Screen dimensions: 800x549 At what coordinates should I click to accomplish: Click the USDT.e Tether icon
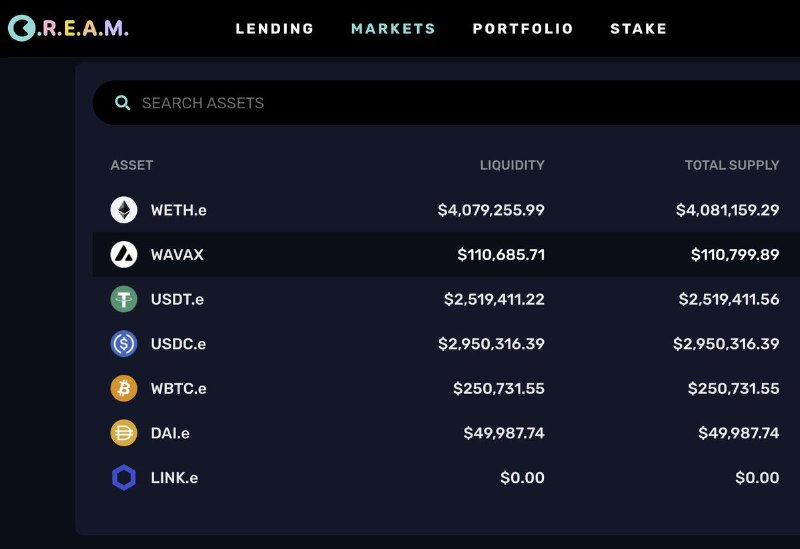(124, 299)
